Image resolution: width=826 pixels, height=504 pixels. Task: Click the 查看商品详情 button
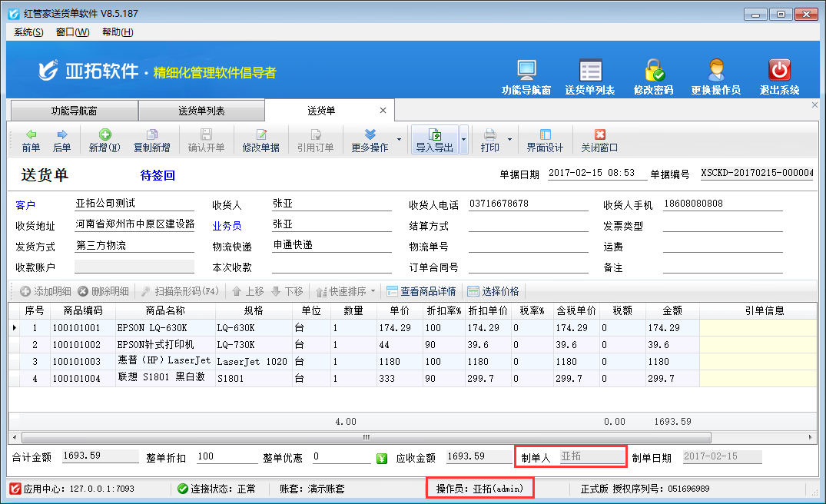coord(421,291)
